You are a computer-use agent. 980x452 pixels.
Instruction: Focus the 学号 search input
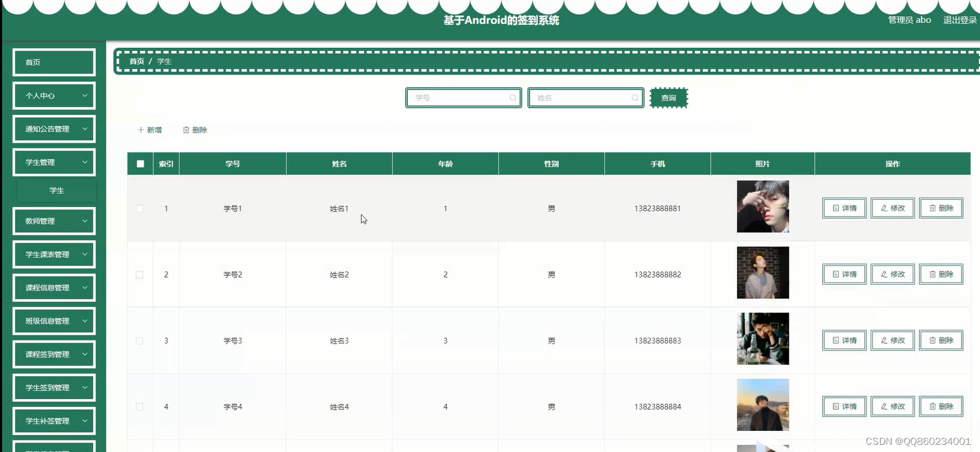pyautogui.click(x=463, y=98)
